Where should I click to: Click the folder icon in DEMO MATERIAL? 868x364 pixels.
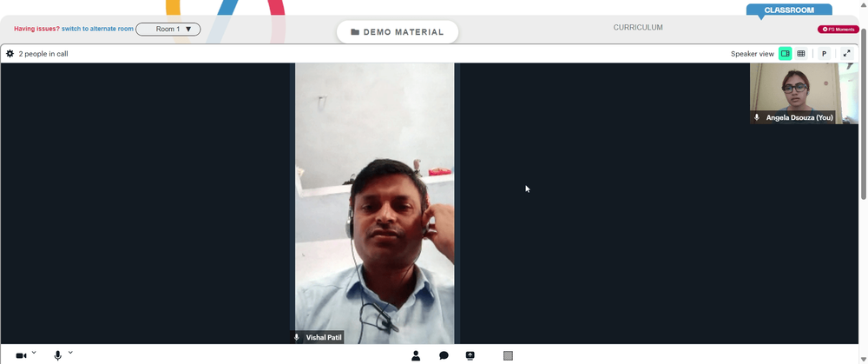click(x=355, y=32)
